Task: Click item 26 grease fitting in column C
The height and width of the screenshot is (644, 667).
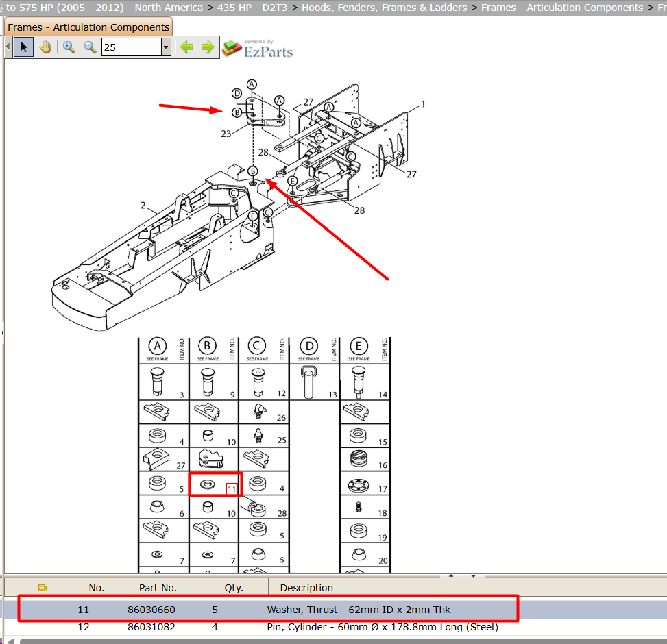Action: click(x=260, y=411)
